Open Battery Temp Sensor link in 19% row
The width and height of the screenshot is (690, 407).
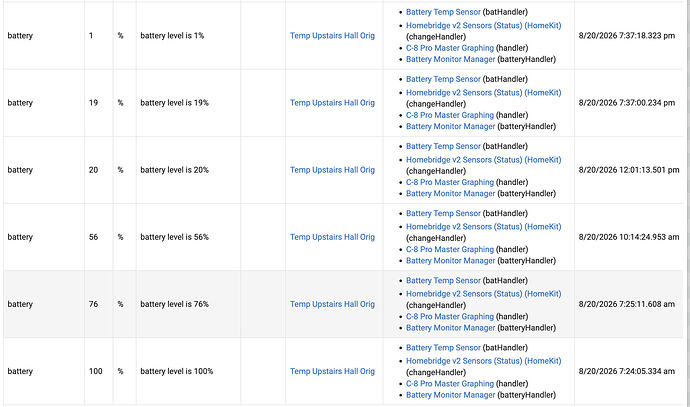(x=443, y=79)
